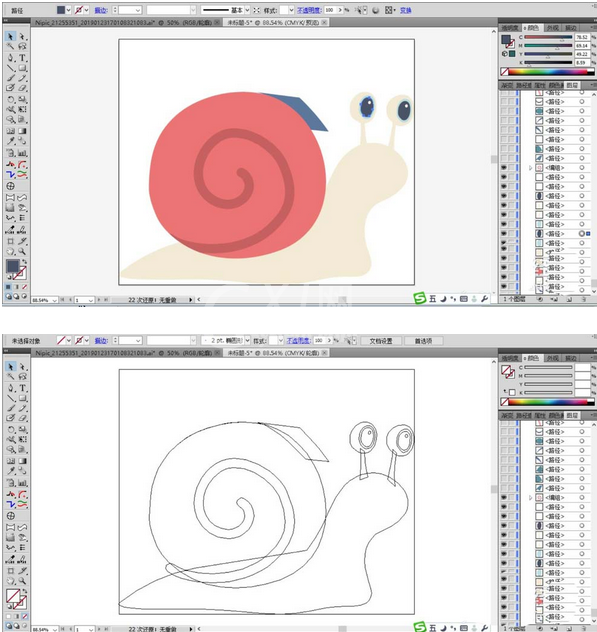Open the 基本 brush definition dropdown

247,10
